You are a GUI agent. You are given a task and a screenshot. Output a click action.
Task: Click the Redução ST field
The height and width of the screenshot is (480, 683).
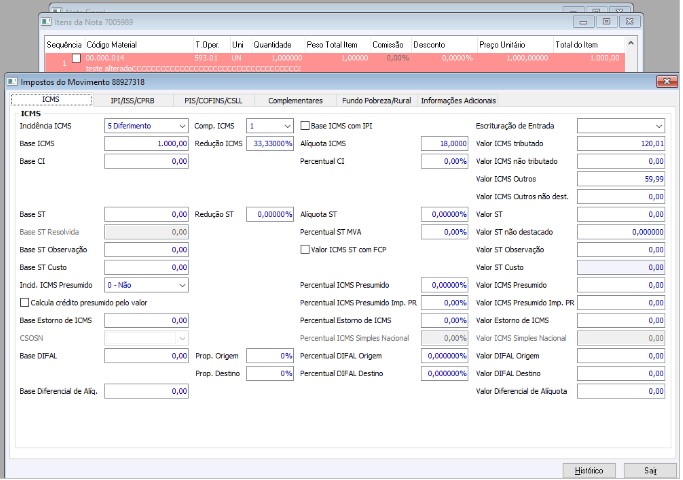pyautogui.click(x=270, y=214)
